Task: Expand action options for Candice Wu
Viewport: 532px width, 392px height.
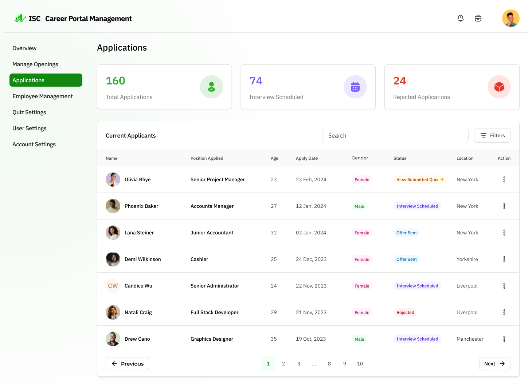Action: point(504,286)
